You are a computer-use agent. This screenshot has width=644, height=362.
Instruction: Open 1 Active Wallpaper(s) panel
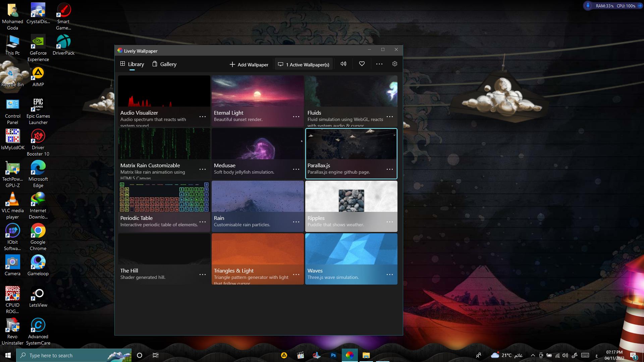[304, 64]
